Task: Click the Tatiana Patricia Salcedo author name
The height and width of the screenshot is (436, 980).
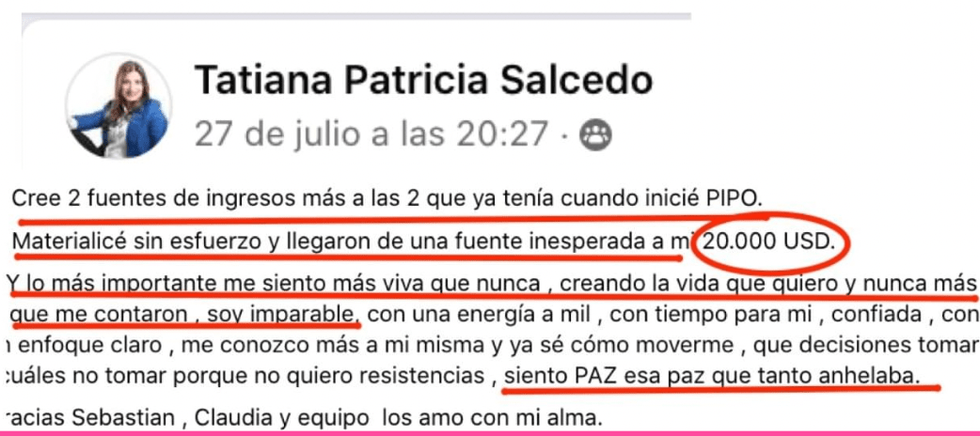Action: 424,80
